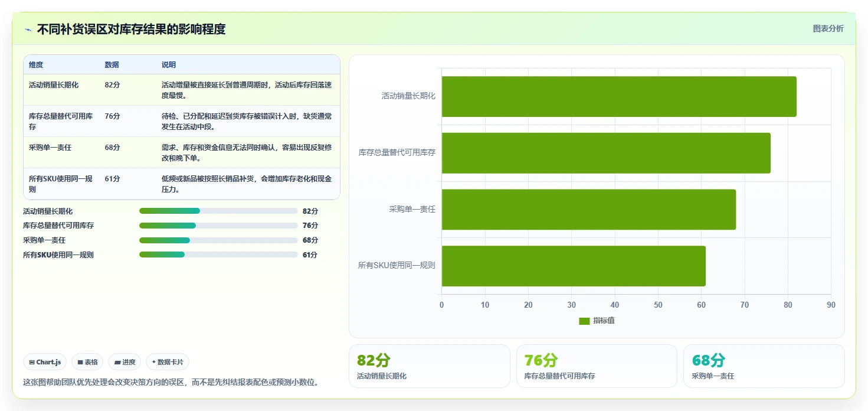The height and width of the screenshot is (411, 868).
Task: Select table cell 库存总量替代可用库存
Action: click(61, 122)
